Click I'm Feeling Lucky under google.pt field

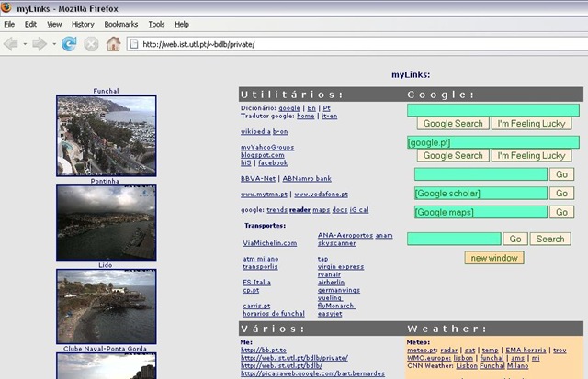[x=531, y=155]
